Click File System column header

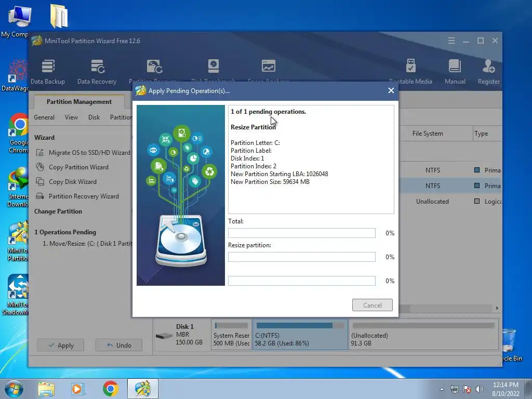pyautogui.click(x=428, y=134)
